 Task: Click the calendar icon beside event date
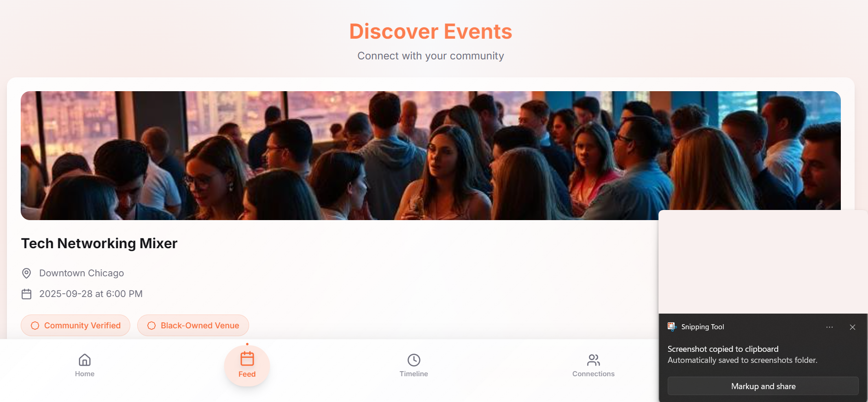tap(27, 294)
